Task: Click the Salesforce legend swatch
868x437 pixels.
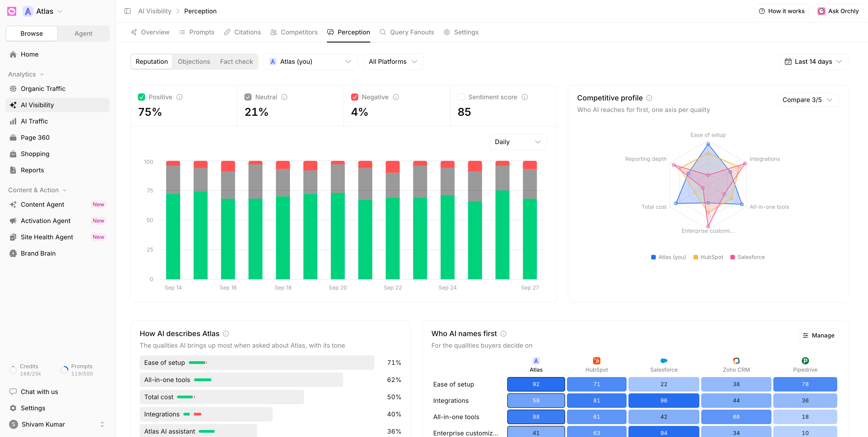Action: pyautogui.click(x=732, y=257)
